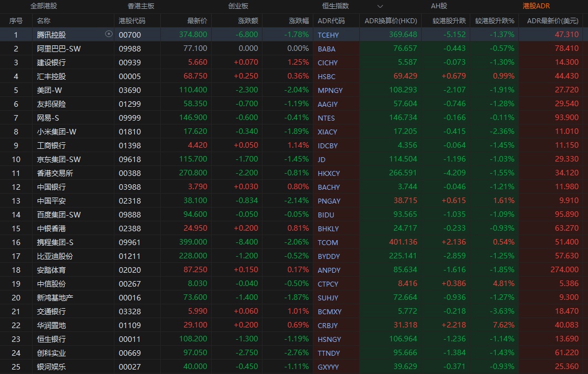Open the 恒生指数 tab
The width and height of the screenshot is (588, 374).
(x=335, y=7)
